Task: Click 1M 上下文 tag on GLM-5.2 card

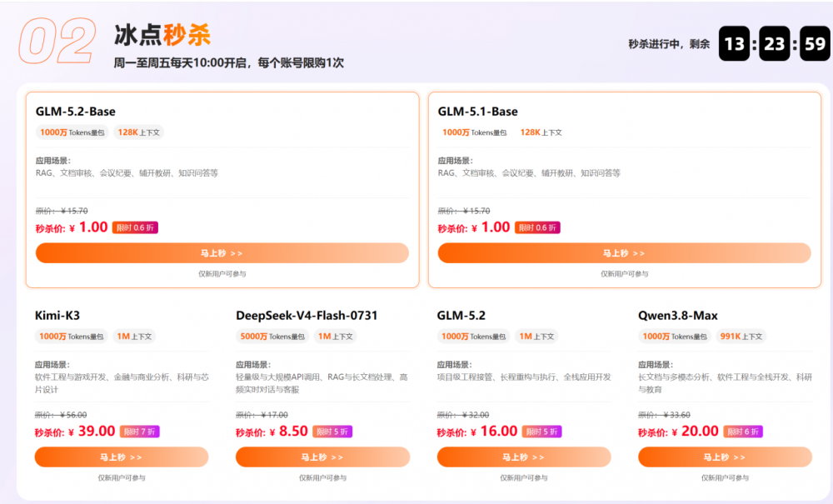Action: pyautogui.click(x=536, y=337)
